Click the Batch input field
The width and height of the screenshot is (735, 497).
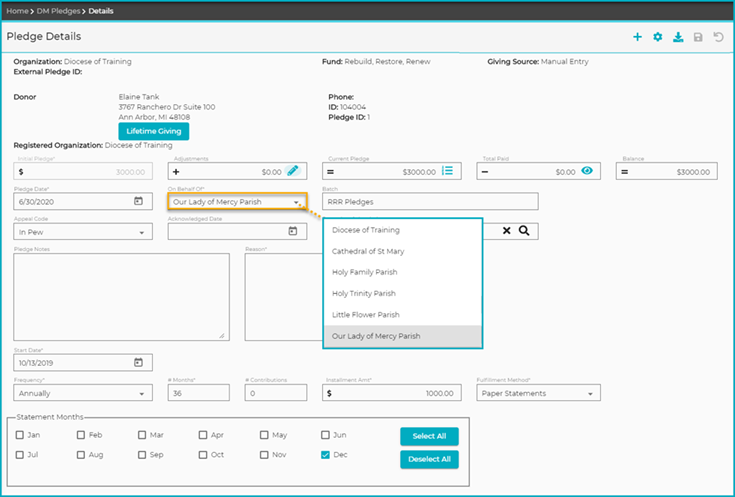[430, 202]
